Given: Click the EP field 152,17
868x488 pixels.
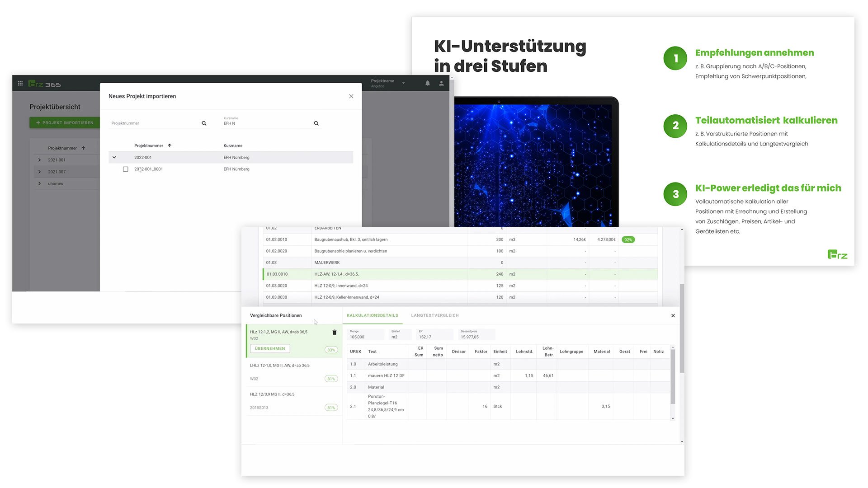Looking at the screenshot, I should [435, 334].
